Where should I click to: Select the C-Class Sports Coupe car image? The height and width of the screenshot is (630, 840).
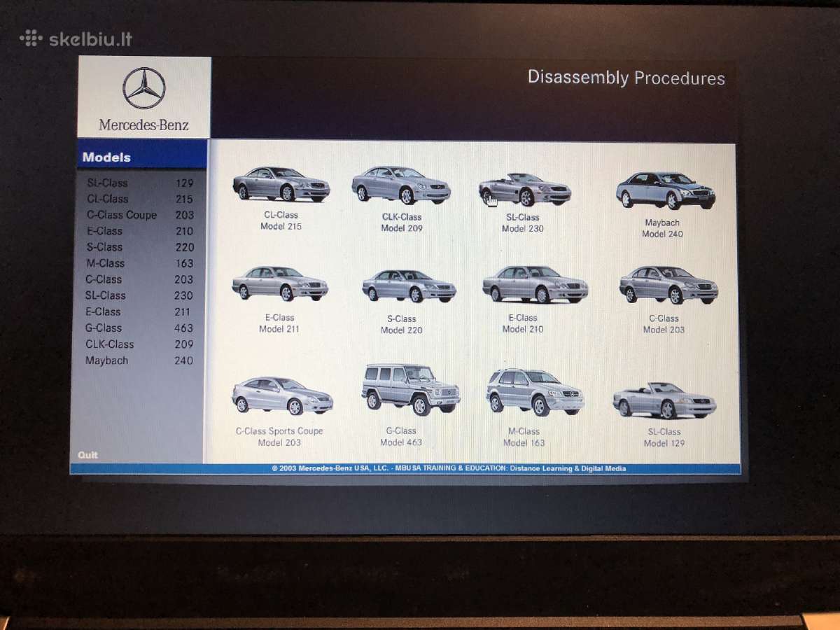(282, 395)
